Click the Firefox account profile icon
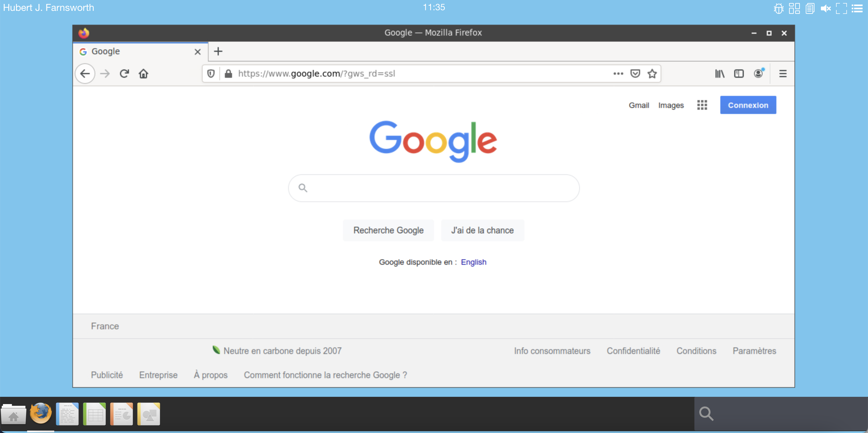The image size is (868, 433). (x=758, y=73)
